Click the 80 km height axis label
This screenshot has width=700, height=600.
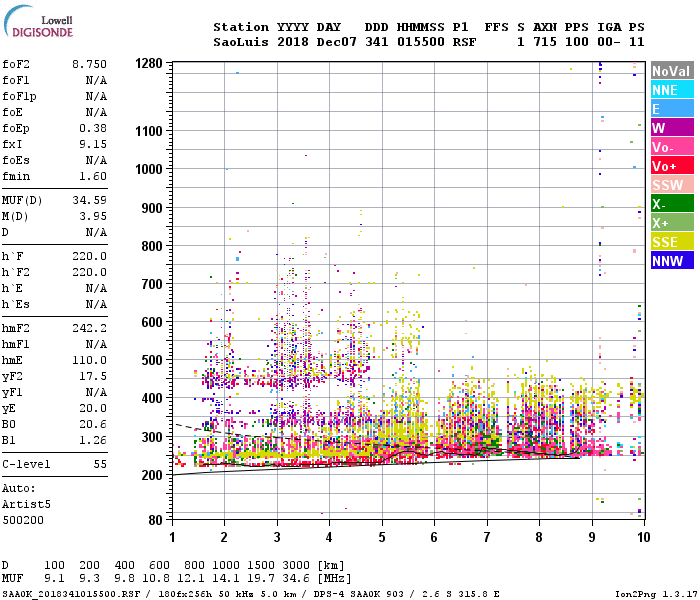[155, 520]
